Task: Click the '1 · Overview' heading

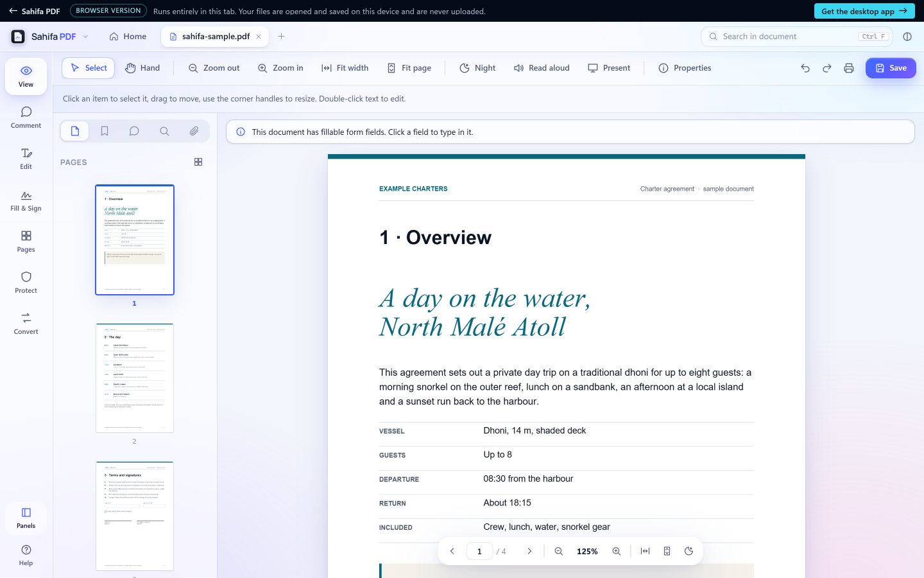Action: [435, 238]
